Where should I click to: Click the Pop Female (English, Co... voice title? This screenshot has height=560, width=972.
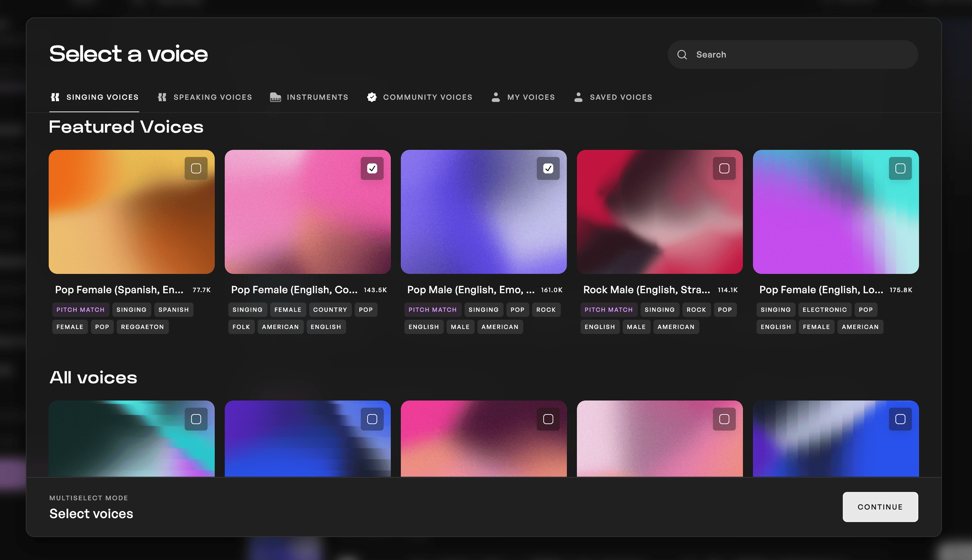[x=294, y=290]
